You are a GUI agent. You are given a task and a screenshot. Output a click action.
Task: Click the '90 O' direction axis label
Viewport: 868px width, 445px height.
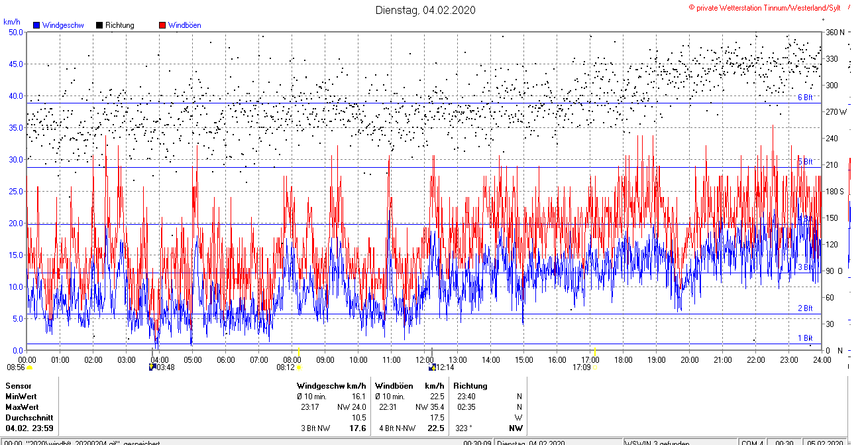pyautogui.click(x=834, y=271)
